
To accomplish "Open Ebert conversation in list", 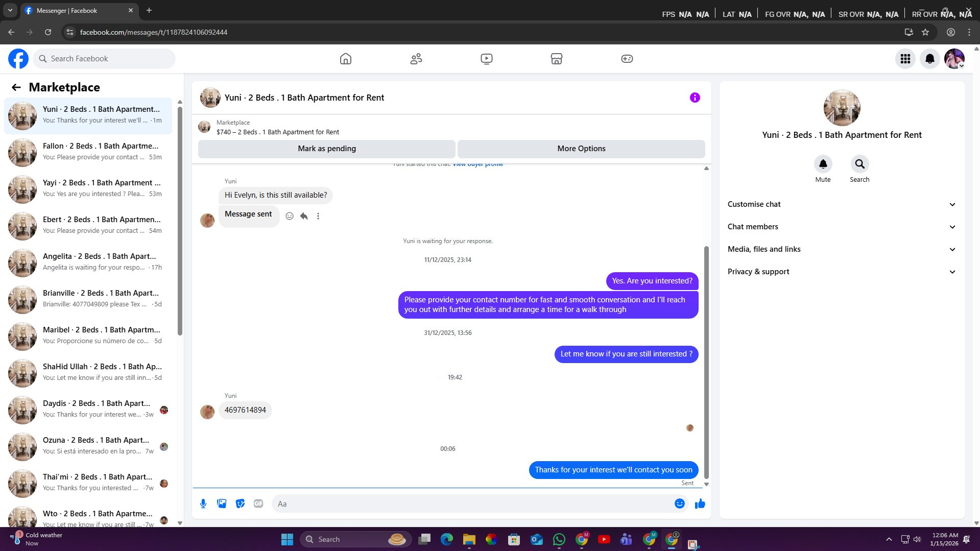I will coord(88,225).
